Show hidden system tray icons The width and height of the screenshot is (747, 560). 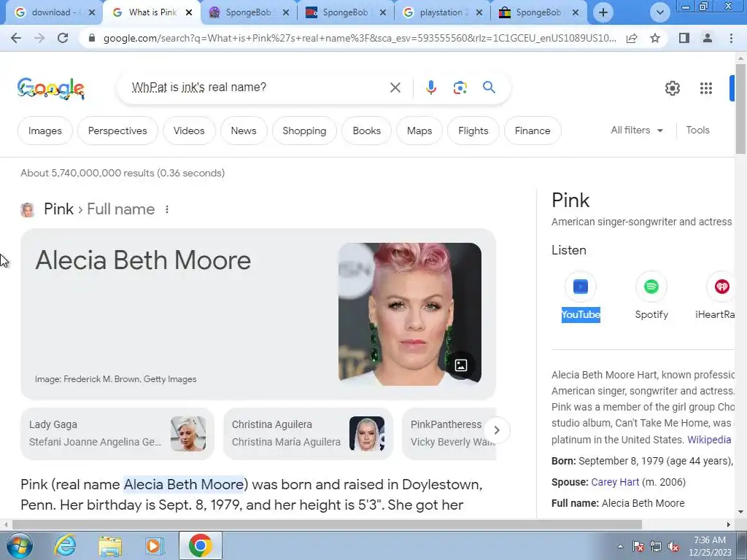pyautogui.click(x=620, y=546)
